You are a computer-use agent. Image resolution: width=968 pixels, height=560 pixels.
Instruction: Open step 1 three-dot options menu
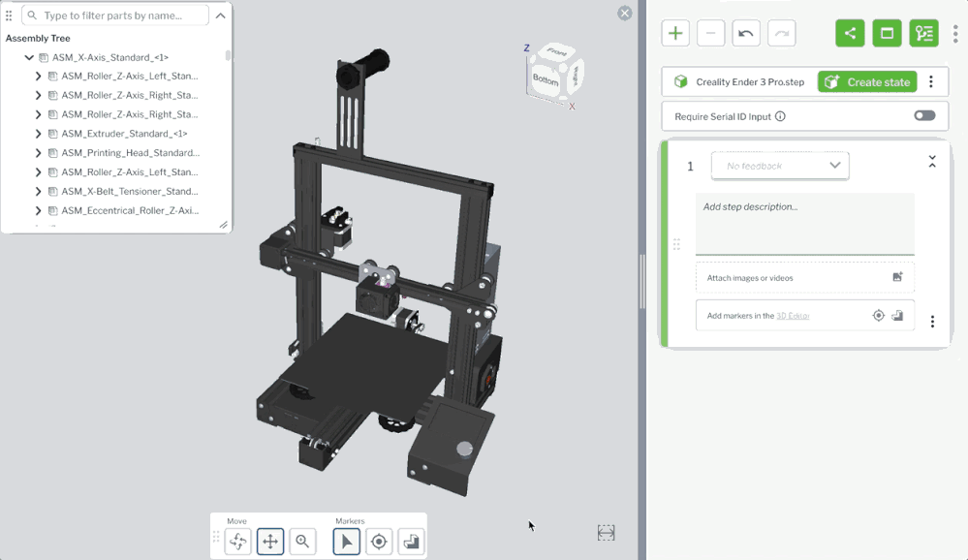(x=932, y=322)
